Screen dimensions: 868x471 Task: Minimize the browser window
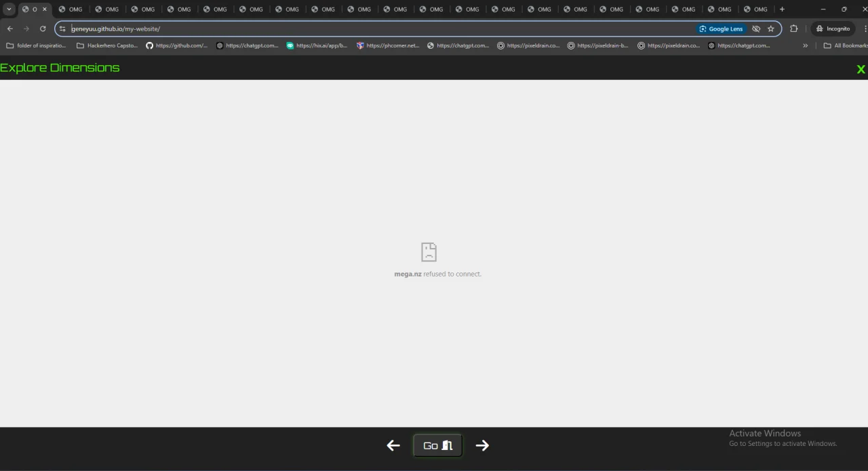823,9
